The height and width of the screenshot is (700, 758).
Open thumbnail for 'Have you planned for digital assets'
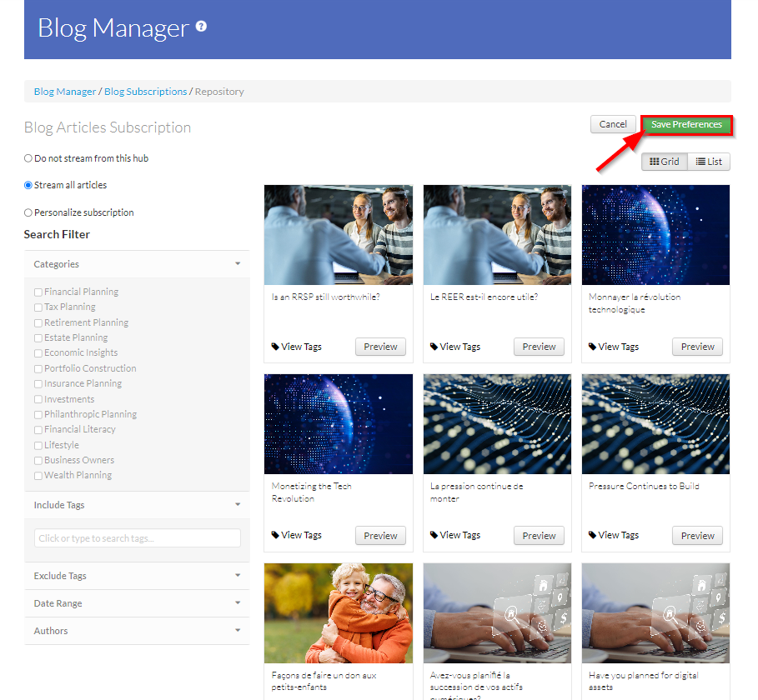coord(655,613)
